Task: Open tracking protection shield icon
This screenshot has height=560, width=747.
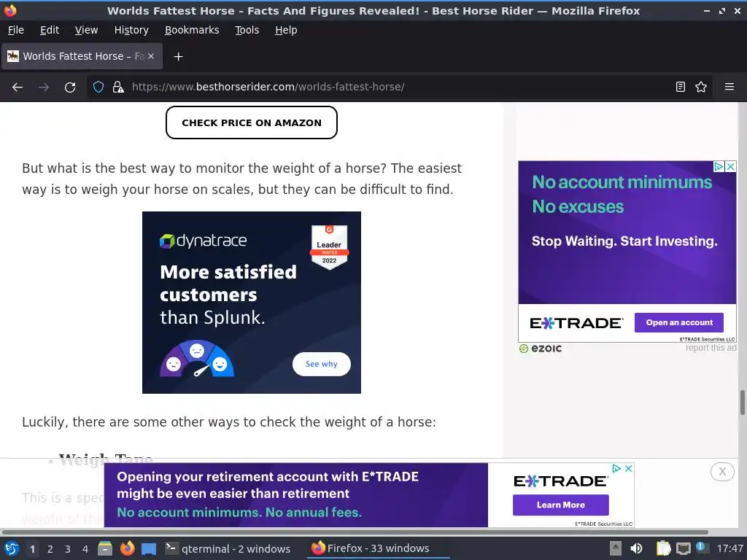Action: coord(98,87)
